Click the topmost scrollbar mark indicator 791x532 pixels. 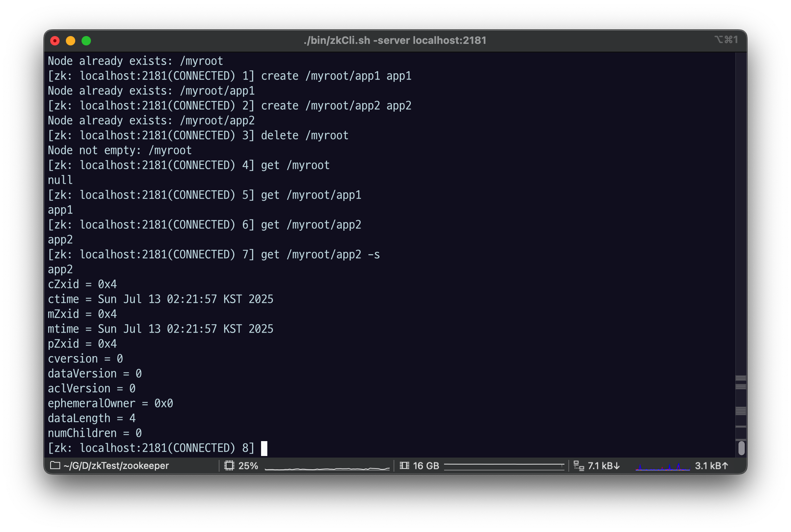click(x=740, y=378)
